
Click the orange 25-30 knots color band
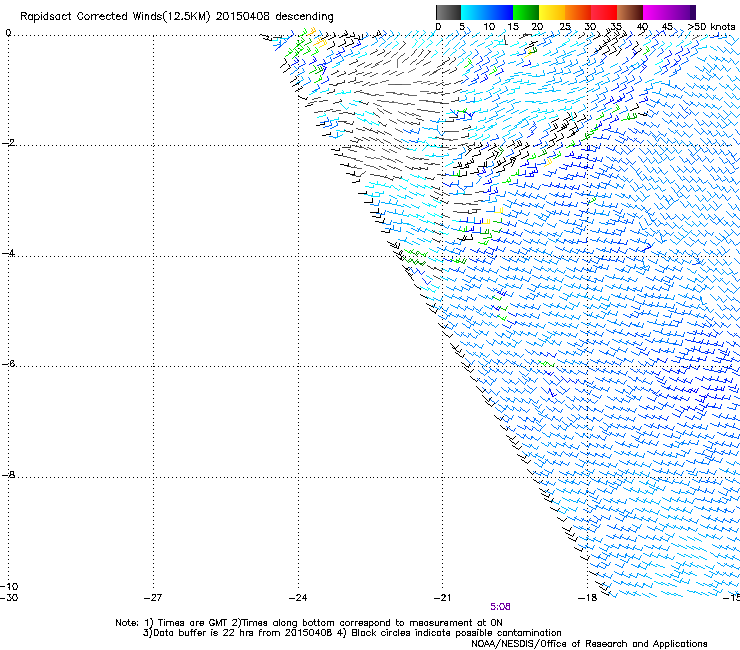pyautogui.click(x=578, y=12)
